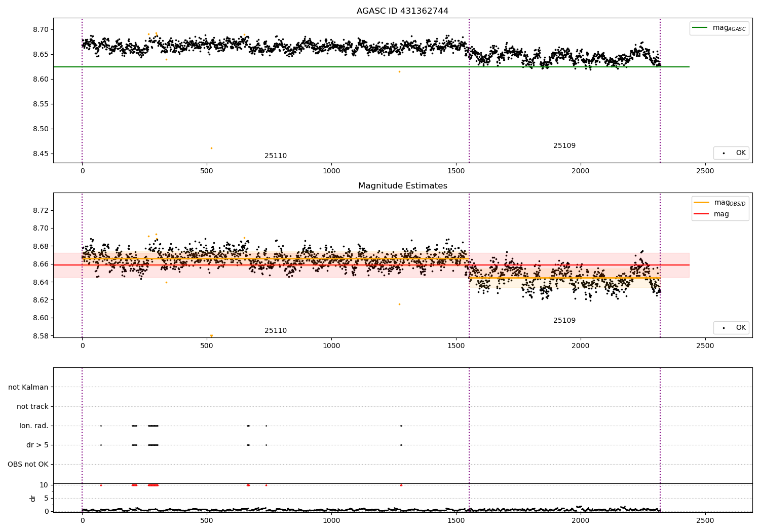
Task: Select the not Kalman axis label
Action: 28,387
